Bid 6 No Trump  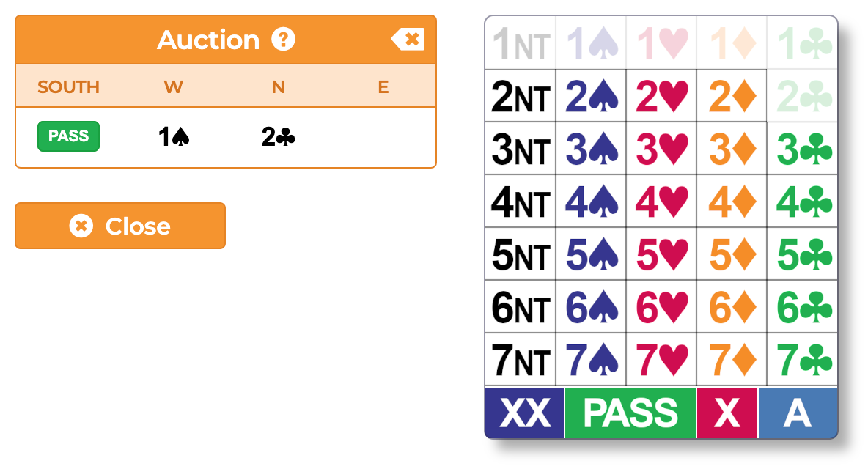click(x=520, y=308)
